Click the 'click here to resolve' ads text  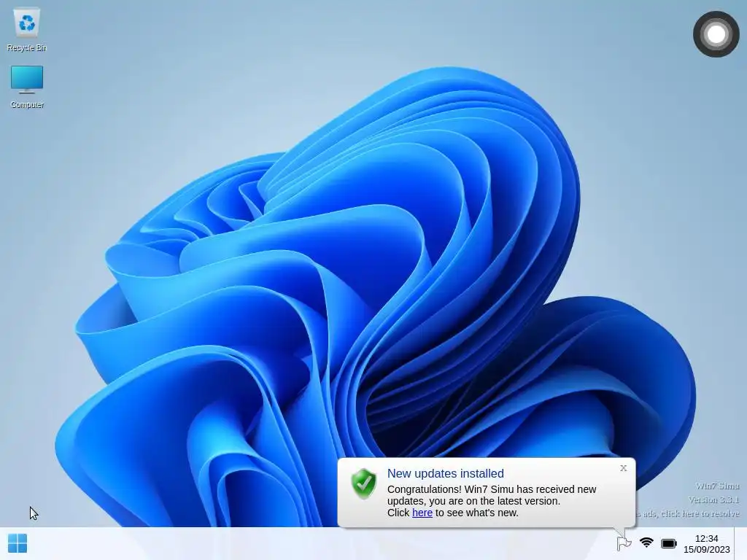[687, 513]
